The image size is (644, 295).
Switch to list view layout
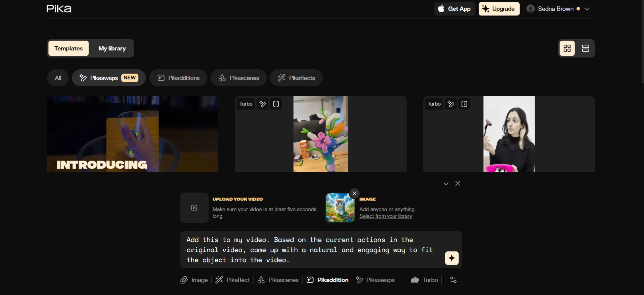(585, 48)
